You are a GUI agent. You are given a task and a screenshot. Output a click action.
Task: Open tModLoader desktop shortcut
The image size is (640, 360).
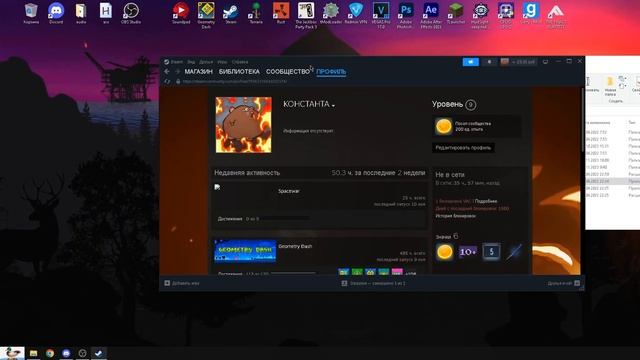click(331, 13)
